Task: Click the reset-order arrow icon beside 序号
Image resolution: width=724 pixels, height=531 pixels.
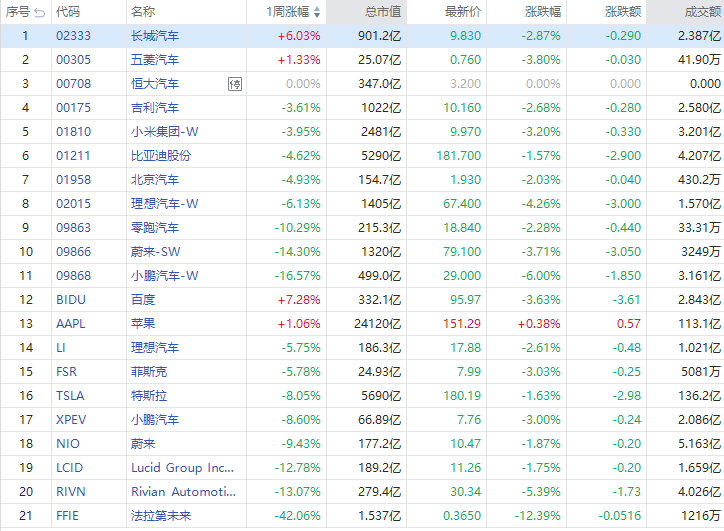Action: tap(39, 12)
